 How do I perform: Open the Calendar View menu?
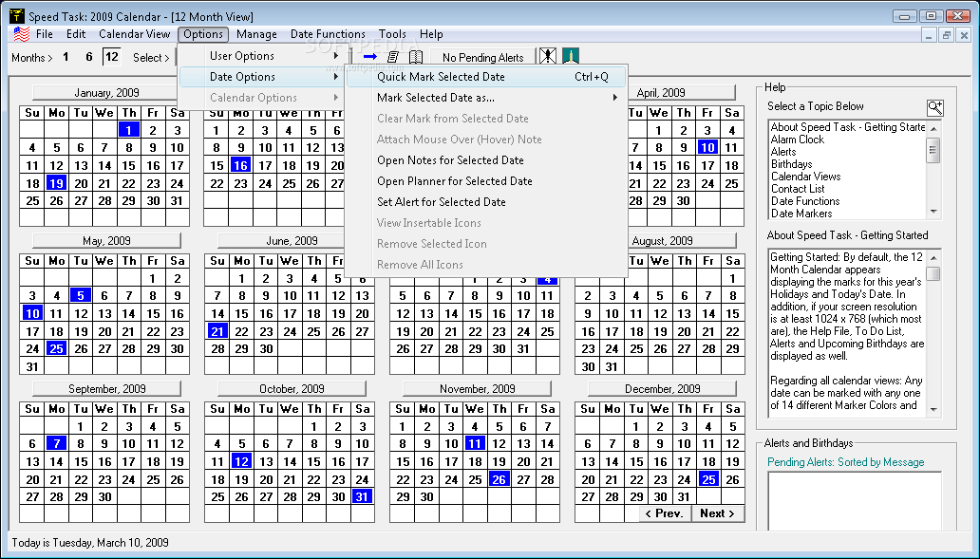pos(135,34)
